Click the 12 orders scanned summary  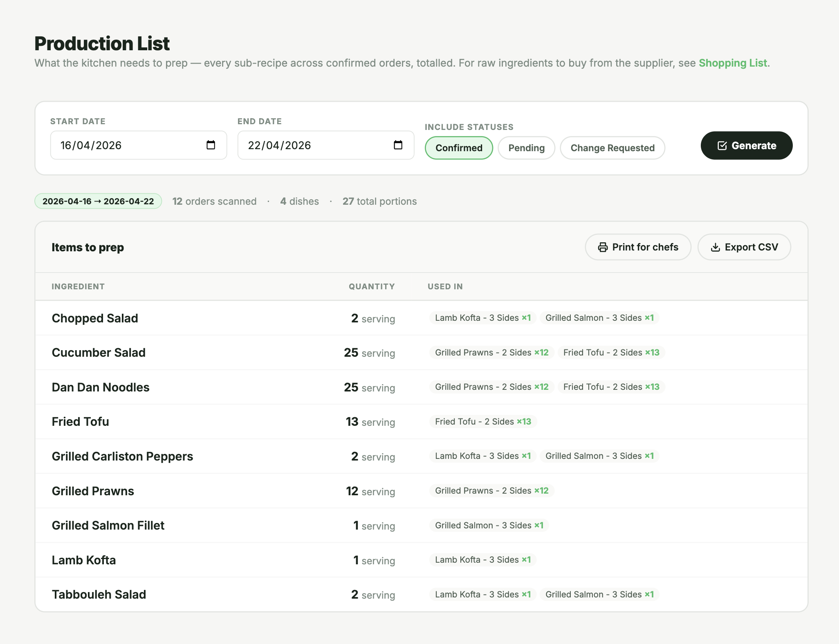pyautogui.click(x=214, y=201)
